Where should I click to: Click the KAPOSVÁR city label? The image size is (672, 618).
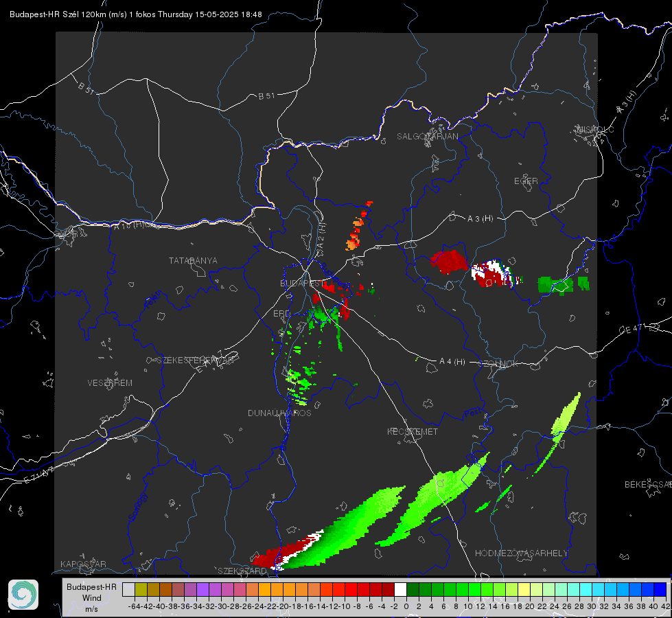click(83, 564)
